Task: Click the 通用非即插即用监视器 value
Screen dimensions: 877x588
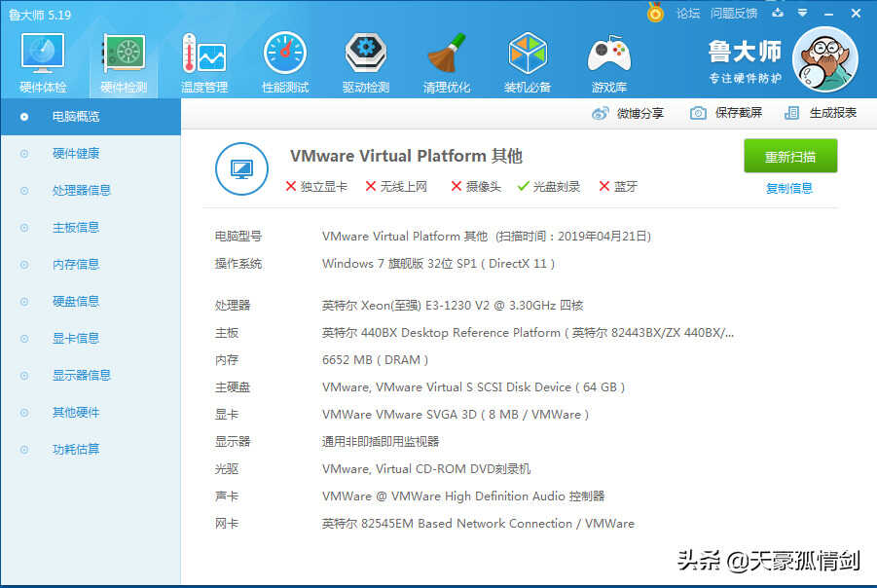Action: [381, 442]
